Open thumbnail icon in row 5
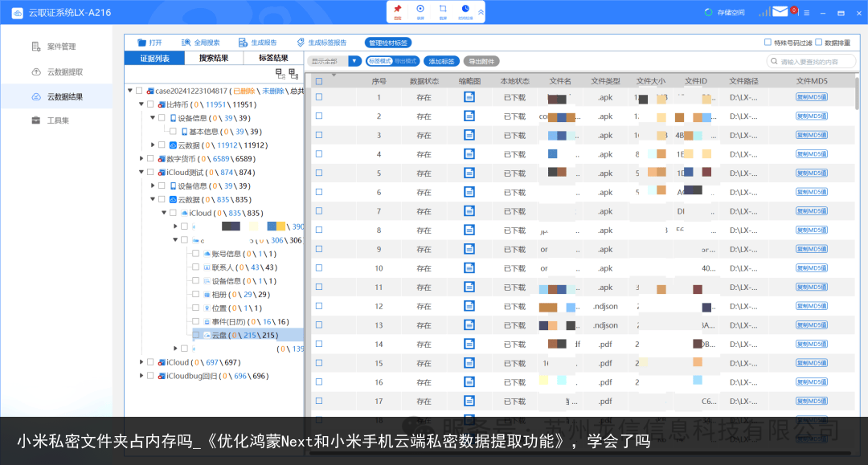This screenshot has height=465, width=868. (x=469, y=173)
